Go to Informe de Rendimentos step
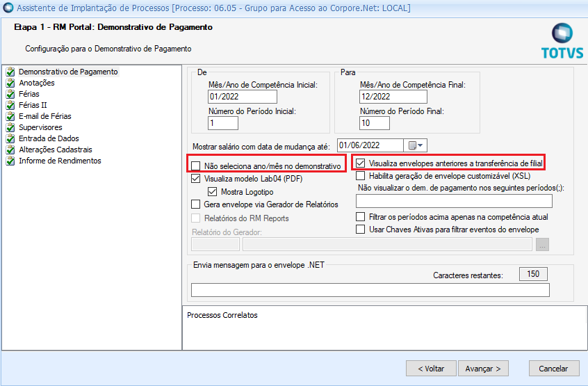This screenshot has width=588, height=386. (60, 161)
